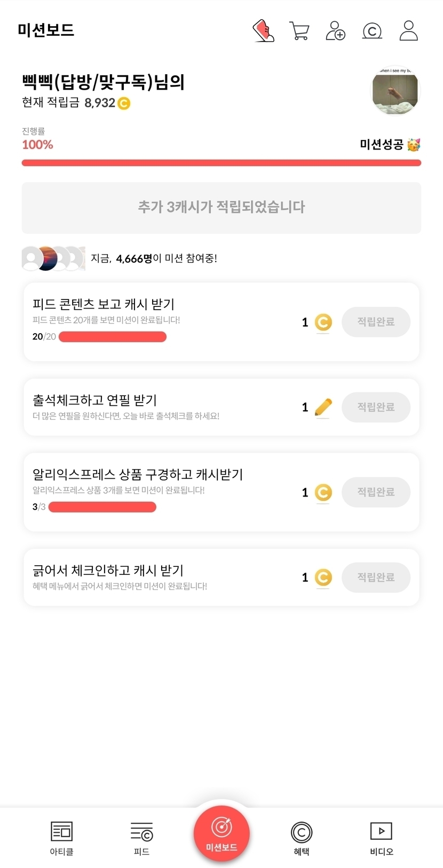Tap the invite friend icon
The image size is (443, 868).
(335, 31)
